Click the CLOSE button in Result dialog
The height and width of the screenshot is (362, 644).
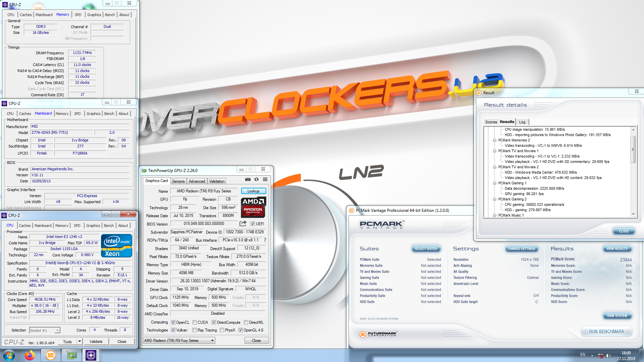[624, 231]
